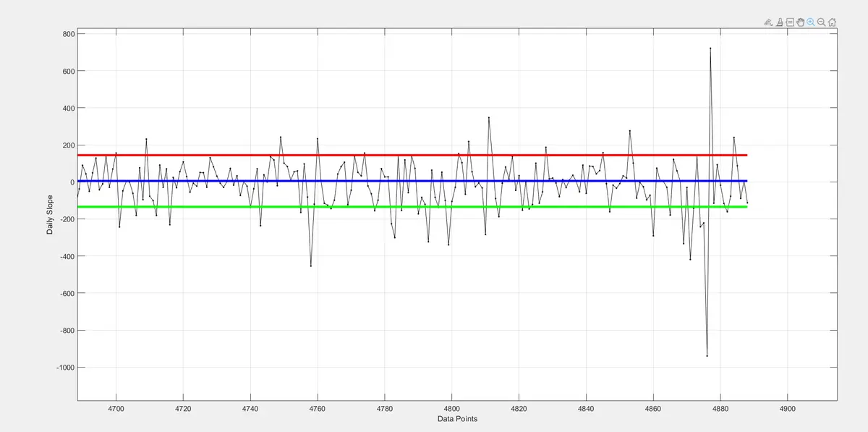Screen dimensions: 868x432
Task: Click the lowest data point near -940
Action: 707,356
